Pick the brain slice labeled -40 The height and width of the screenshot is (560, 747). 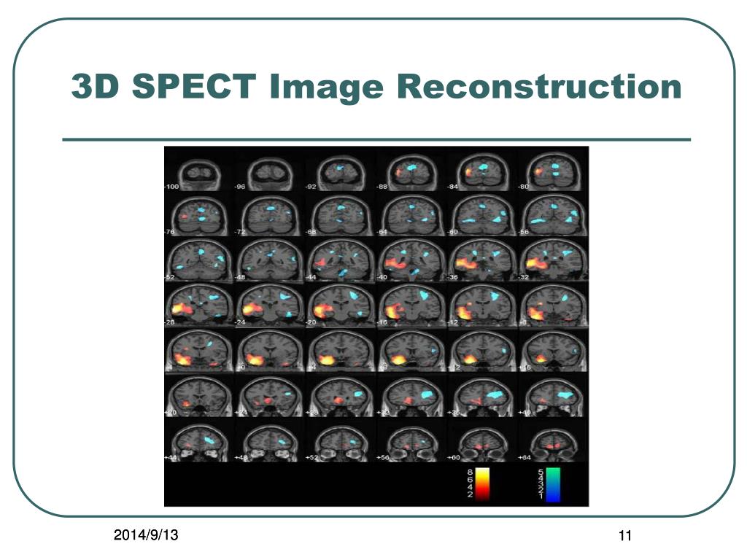coord(411,260)
